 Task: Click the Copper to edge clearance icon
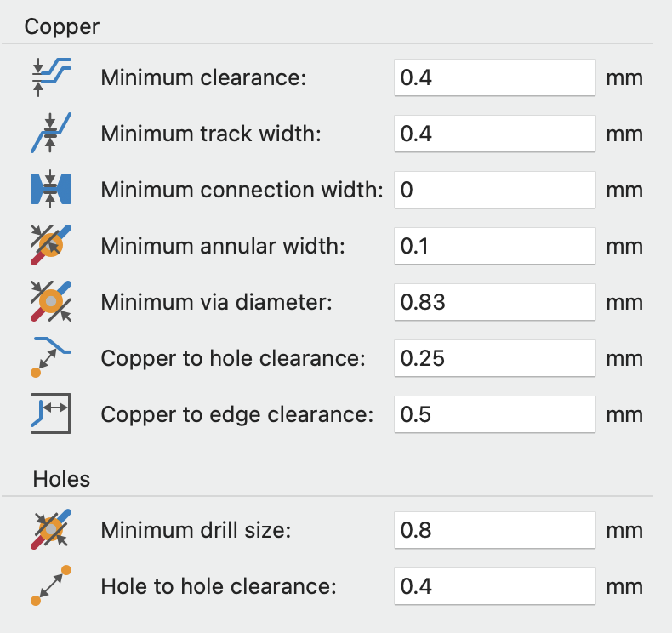point(51,413)
